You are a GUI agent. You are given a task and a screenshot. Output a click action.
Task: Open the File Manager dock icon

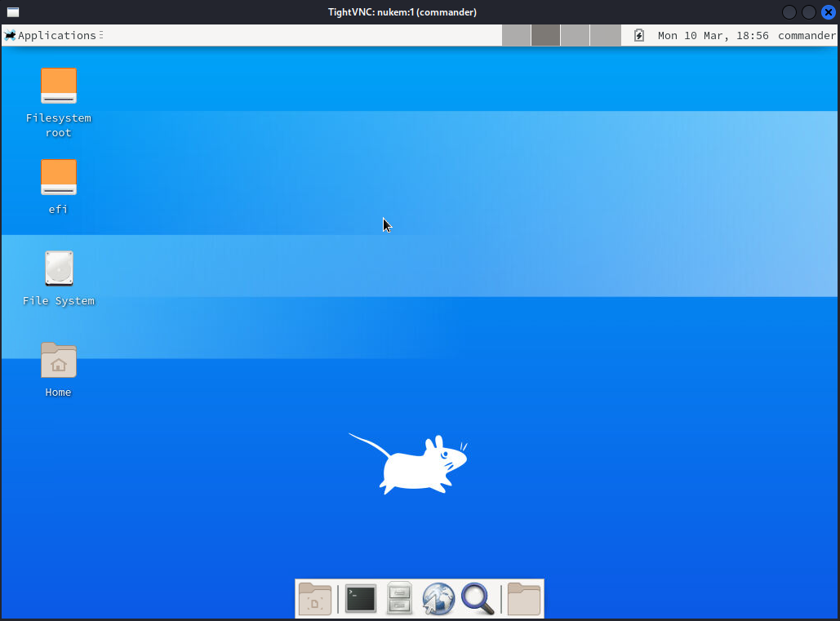pos(399,598)
